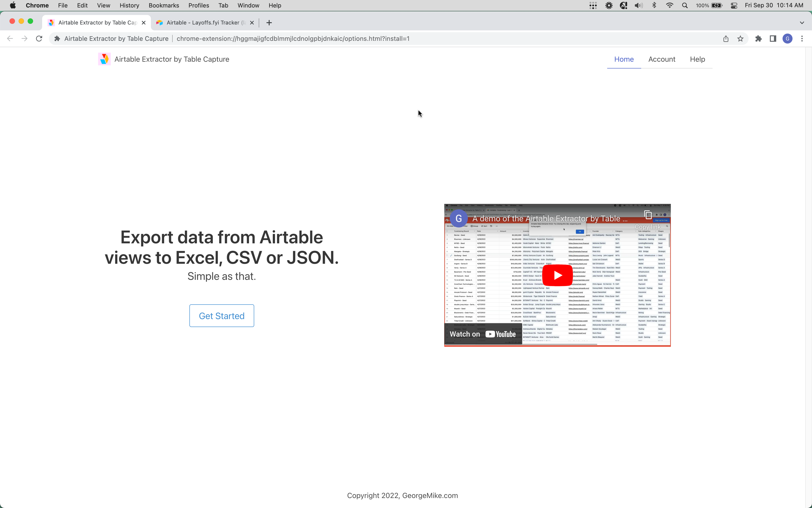
Task: Click the share page icon
Action: coord(726,39)
